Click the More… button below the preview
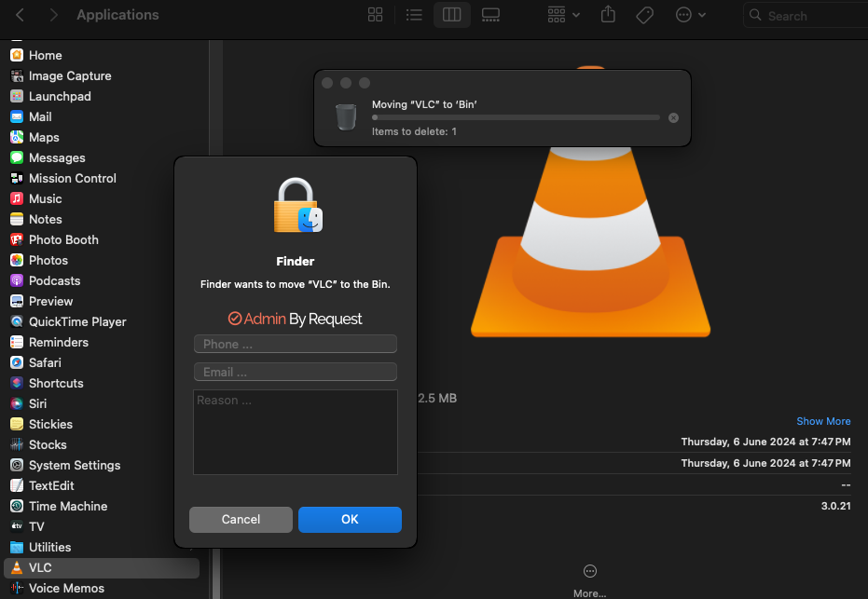Viewport: 868px width, 599px height. pyautogui.click(x=590, y=580)
